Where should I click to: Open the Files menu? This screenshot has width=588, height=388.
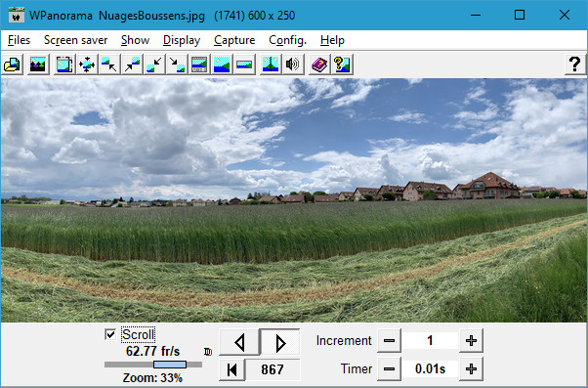[x=19, y=40]
